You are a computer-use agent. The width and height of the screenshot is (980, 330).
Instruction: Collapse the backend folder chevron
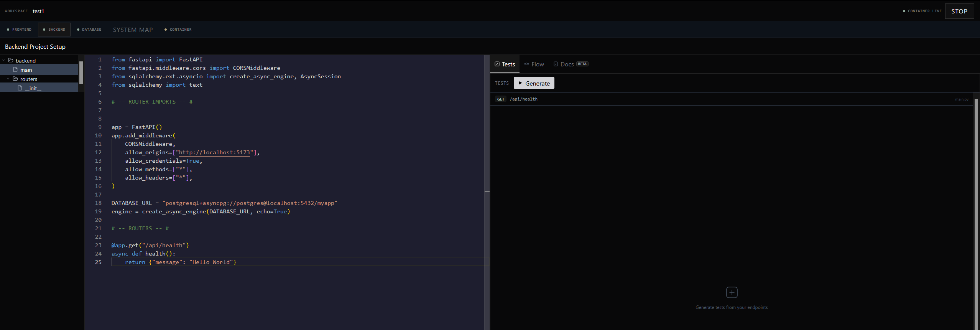pyautogui.click(x=3, y=61)
